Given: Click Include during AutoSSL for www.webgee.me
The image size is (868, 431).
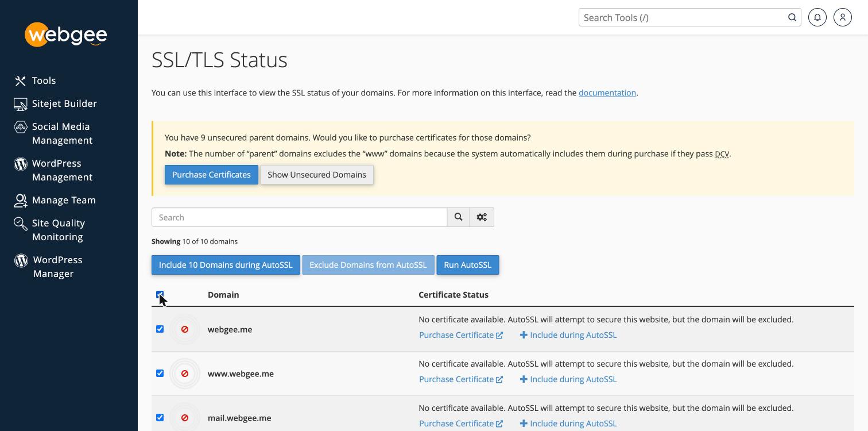Looking at the screenshot, I should [568, 379].
